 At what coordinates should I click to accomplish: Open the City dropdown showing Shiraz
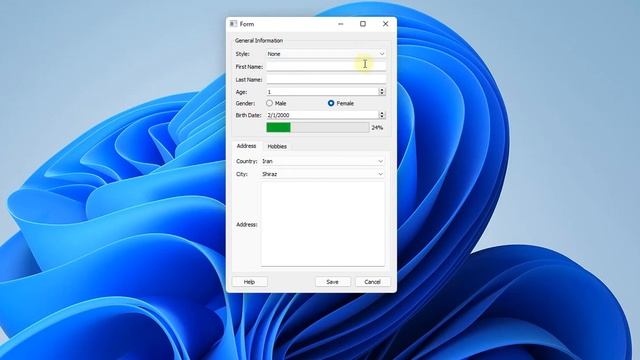coord(322,174)
